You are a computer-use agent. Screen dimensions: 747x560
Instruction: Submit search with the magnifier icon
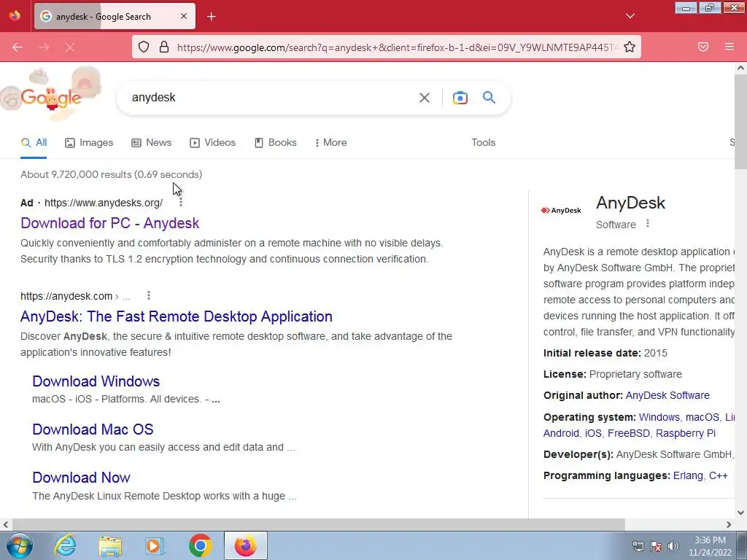[489, 98]
